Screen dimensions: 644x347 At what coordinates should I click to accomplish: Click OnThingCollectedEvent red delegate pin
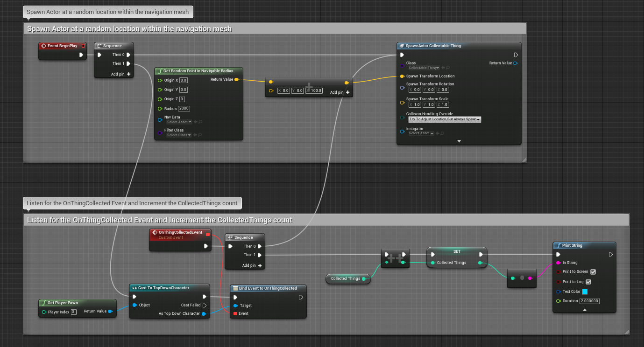(x=208, y=234)
